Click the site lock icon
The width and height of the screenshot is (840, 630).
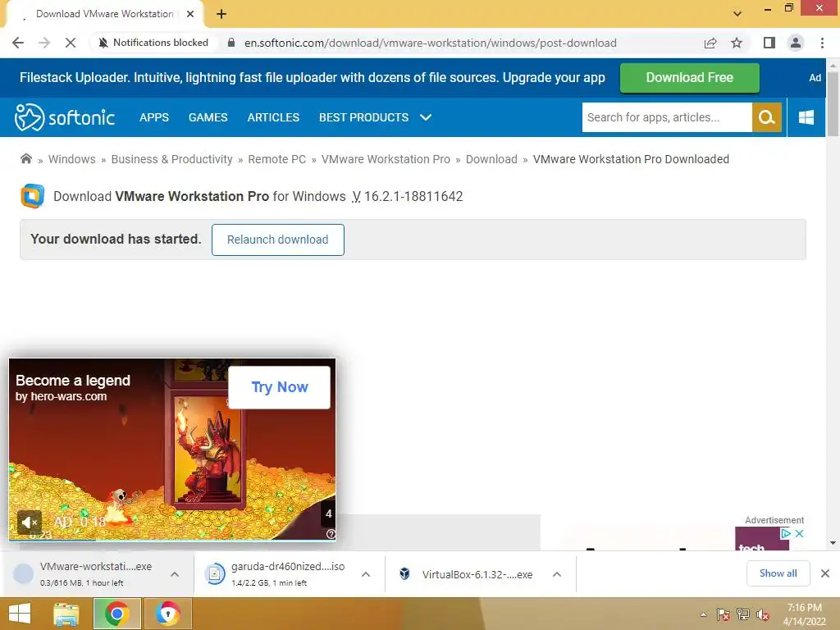click(x=231, y=43)
